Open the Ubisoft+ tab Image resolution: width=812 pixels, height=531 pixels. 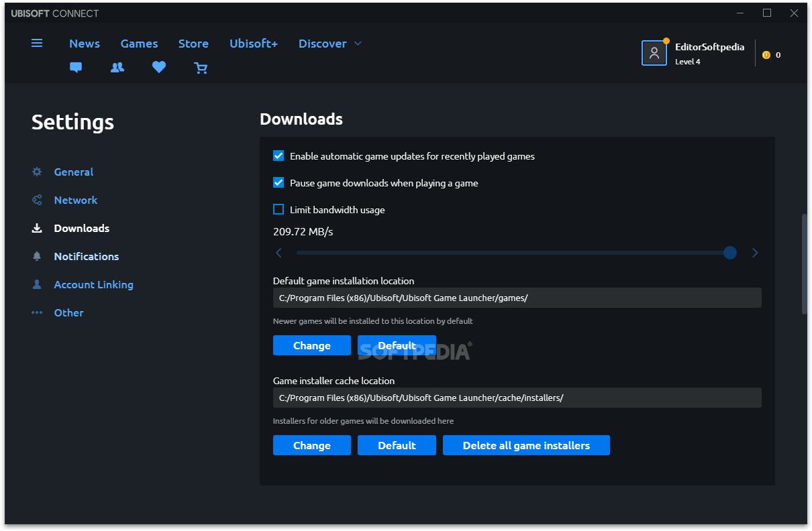(254, 44)
